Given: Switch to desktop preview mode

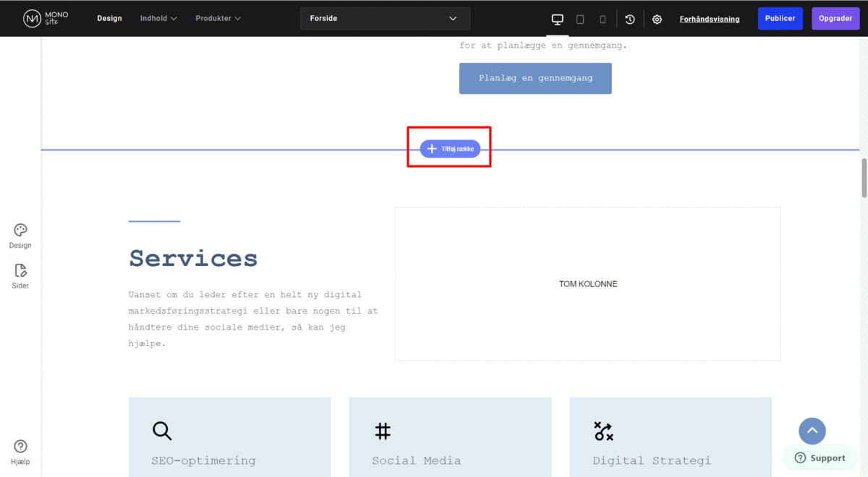Looking at the screenshot, I should tap(557, 20).
